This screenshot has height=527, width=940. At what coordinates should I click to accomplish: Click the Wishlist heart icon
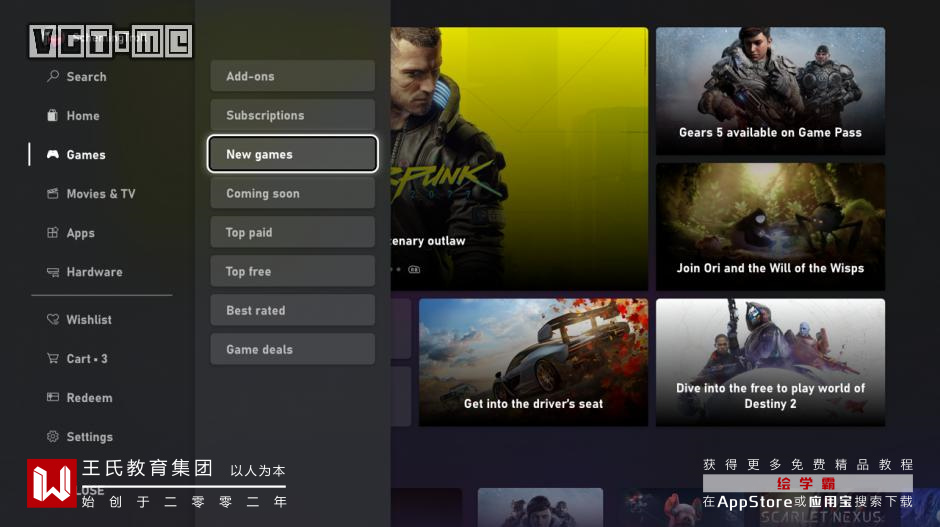[x=53, y=320]
